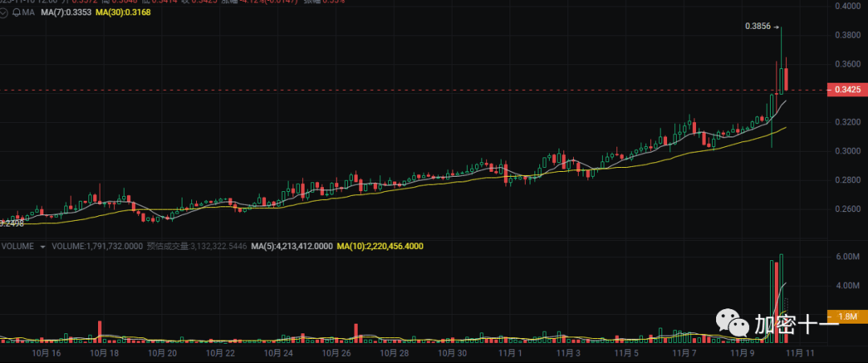Click the 0.4000 price axis label
Screen dimensions: 868x363
tap(848, 6)
